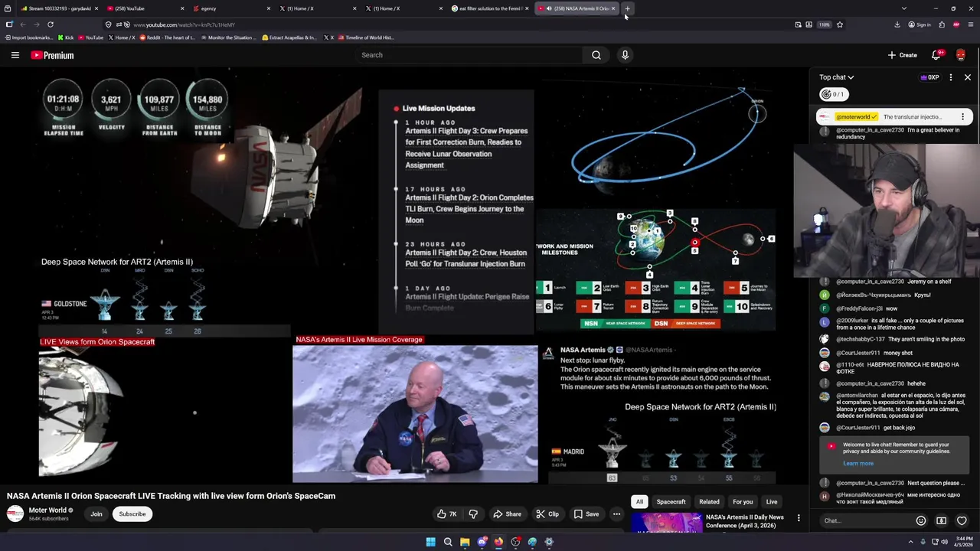The width and height of the screenshot is (980, 551).
Task: Open File Explorer from the taskbar
Action: (465, 542)
